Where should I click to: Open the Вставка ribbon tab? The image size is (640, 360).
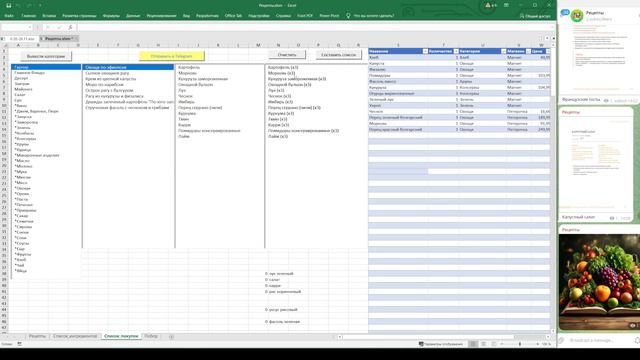pos(49,16)
